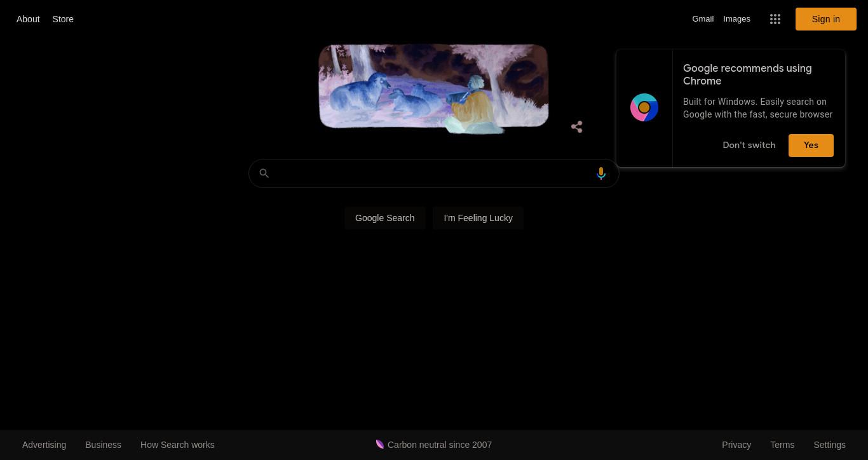Viewport: 868px width, 460px height.
Task: Open Terms footer link
Action: [782, 445]
